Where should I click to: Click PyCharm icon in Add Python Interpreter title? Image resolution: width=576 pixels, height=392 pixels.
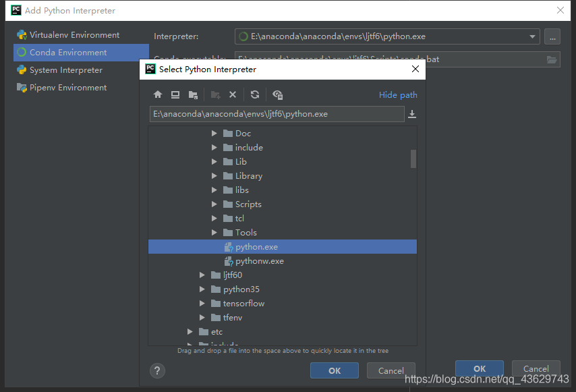tap(16, 10)
